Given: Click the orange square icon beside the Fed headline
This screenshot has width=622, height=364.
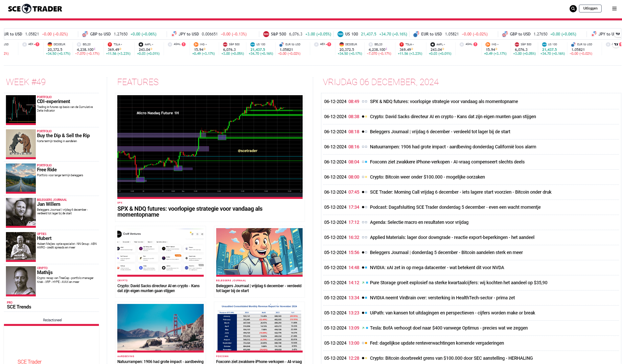Looking at the screenshot, I should [366, 343].
